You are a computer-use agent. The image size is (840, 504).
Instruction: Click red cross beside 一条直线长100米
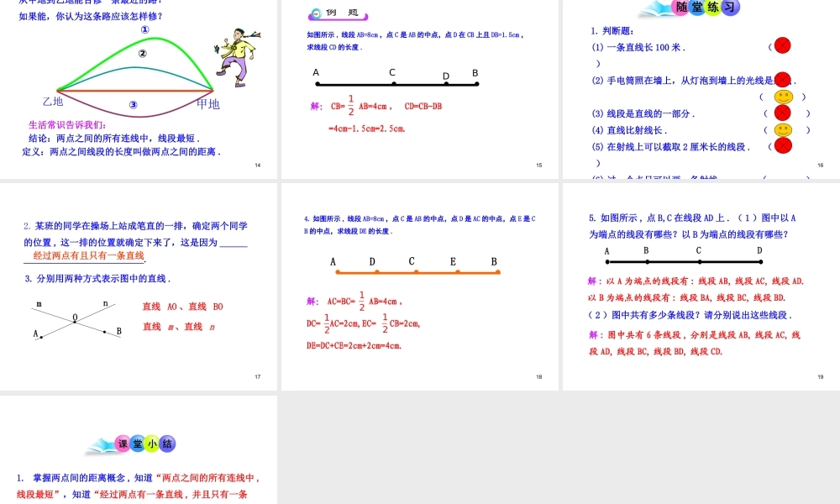click(x=782, y=45)
